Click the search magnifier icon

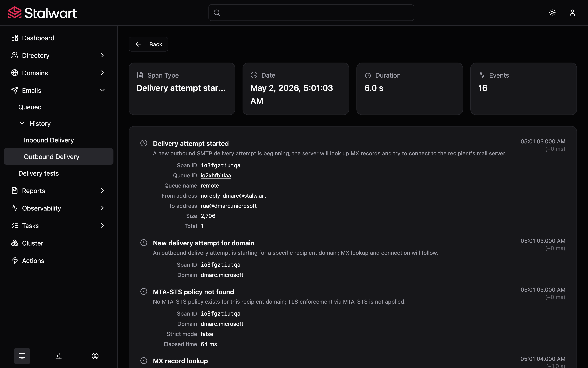(217, 13)
